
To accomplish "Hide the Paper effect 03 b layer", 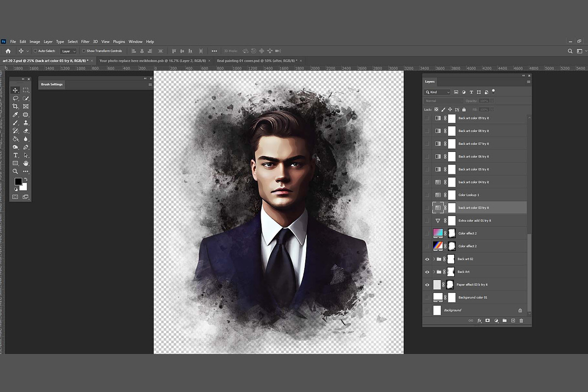I will pos(427,285).
